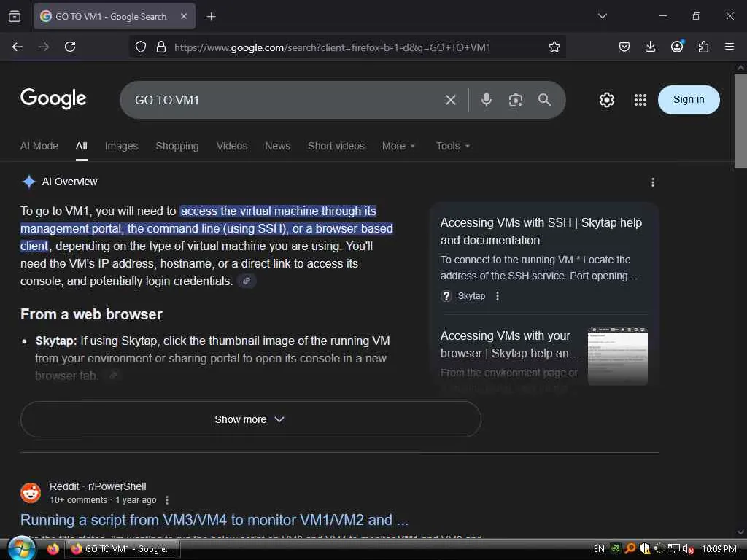The image size is (747, 560).
Task: Open Accessing VMs with your browser article
Action: pos(510,344)
